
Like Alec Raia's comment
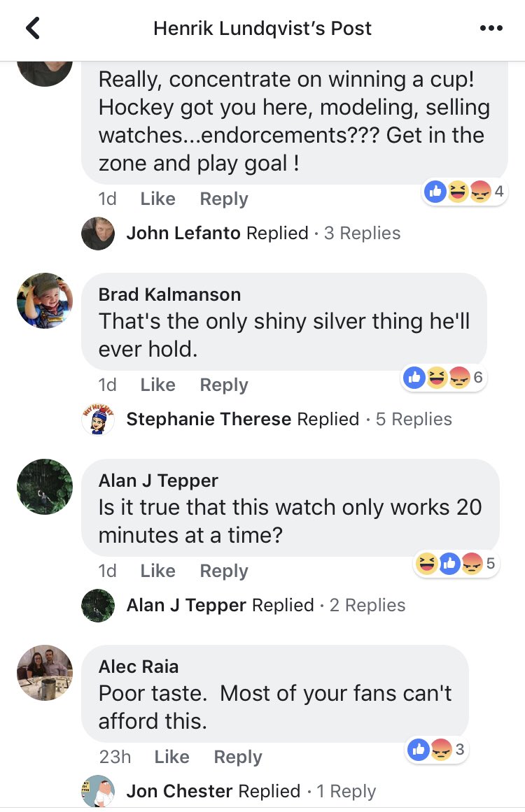click(x=171, y=757)
